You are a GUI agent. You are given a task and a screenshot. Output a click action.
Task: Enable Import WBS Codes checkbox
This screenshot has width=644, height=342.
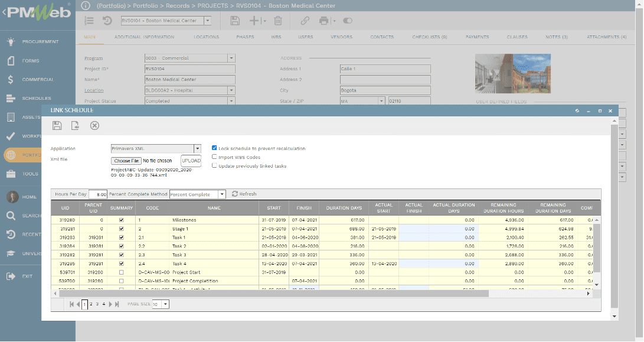point(214,157)
